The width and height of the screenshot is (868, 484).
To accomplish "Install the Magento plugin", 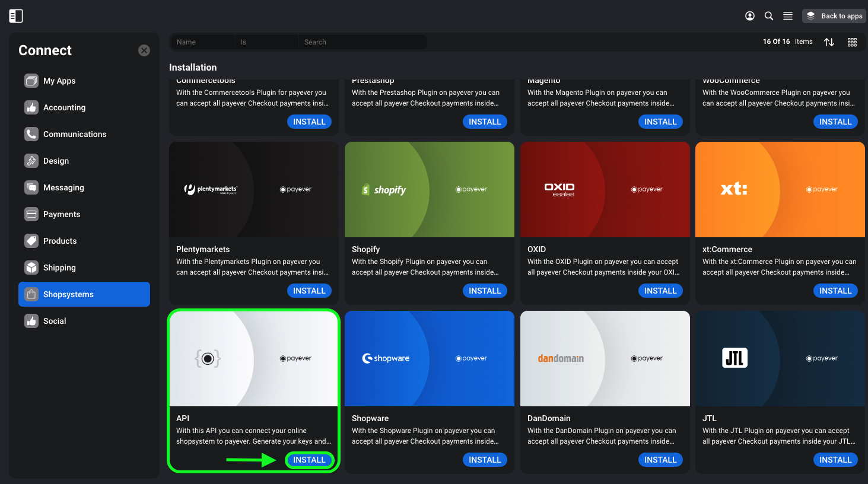I will (660, 122).
